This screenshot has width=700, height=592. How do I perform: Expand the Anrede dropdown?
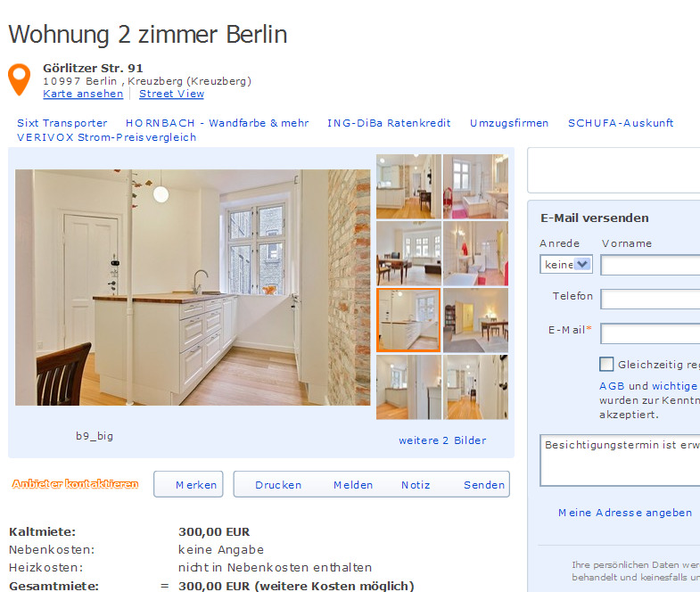(x=566, y=264)
